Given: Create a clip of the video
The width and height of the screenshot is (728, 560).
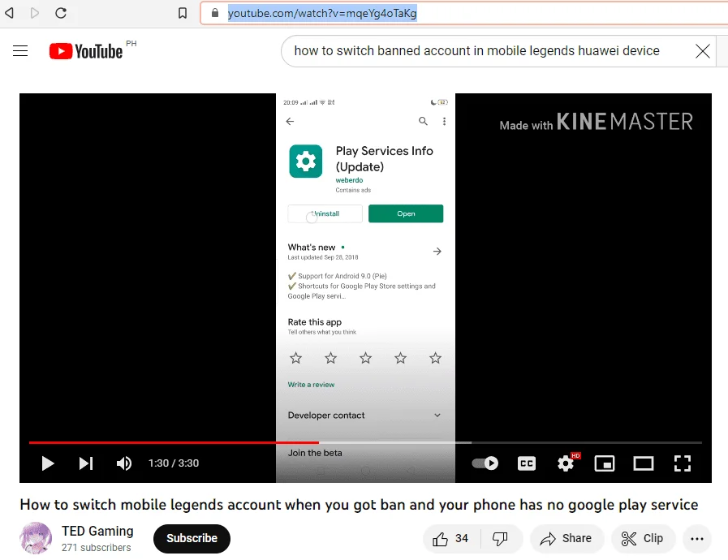Looking at the screenshot, I should (x=643, y=539).
